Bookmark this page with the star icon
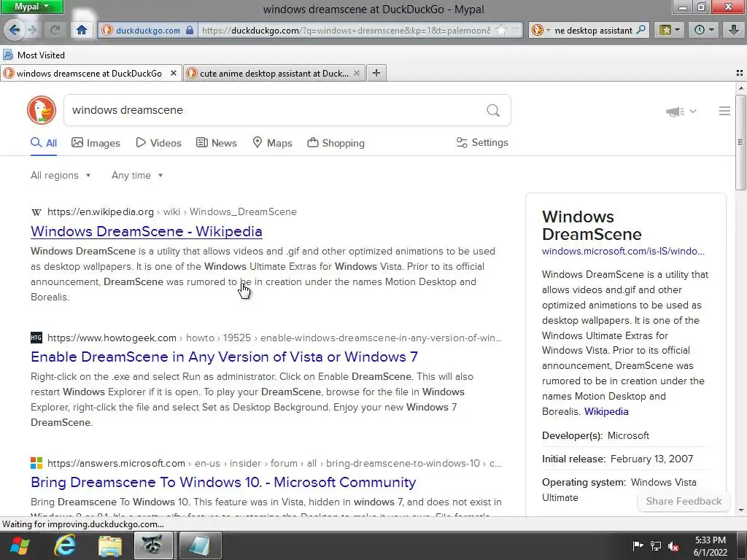 [x=500, y=30]
